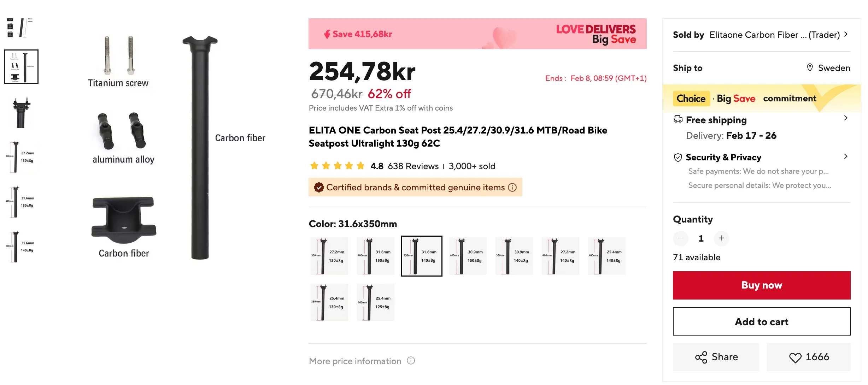
Task: Click the Security & Privacy shield icon
Action: [x=678, y=158]
